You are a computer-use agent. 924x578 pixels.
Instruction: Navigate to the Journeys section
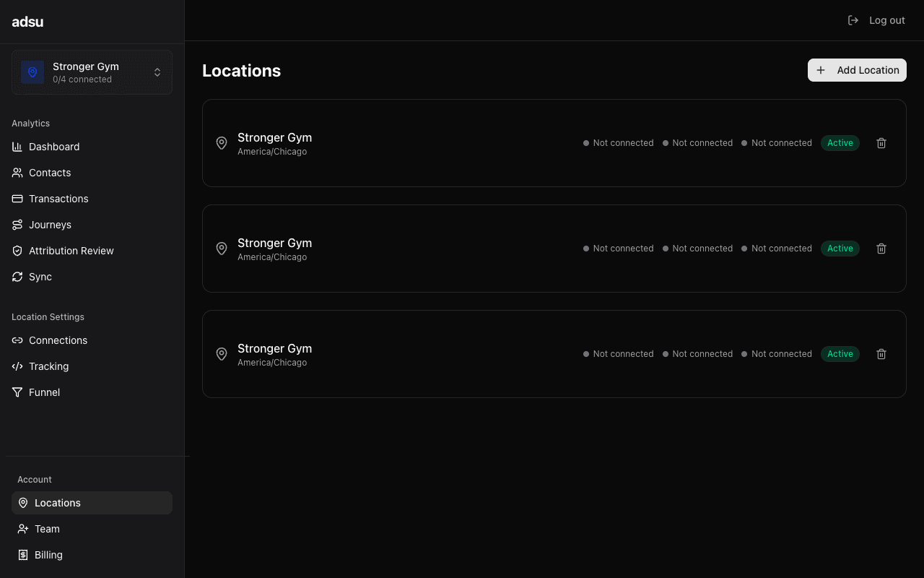pos(50,225)
